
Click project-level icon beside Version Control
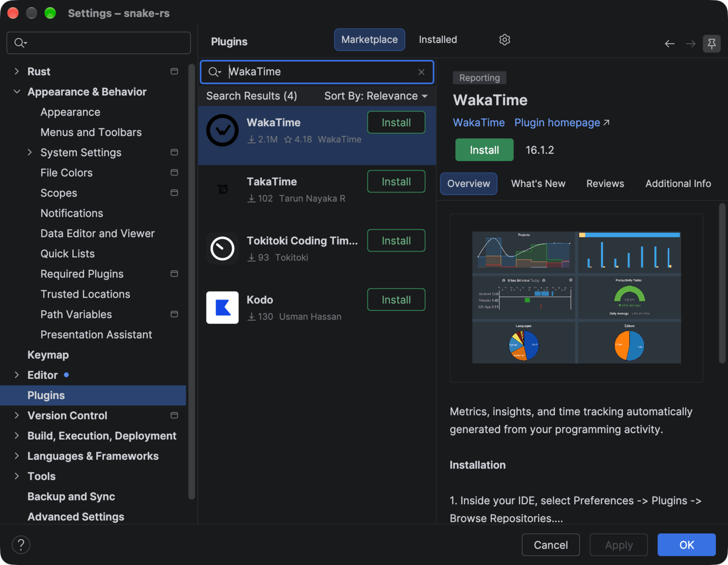coord(174,415)
